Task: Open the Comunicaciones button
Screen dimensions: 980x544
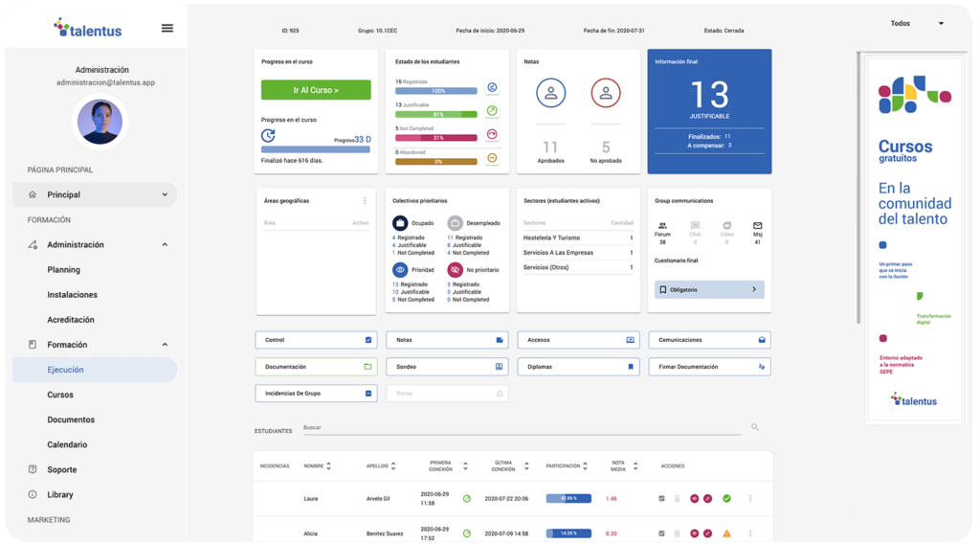Action: pos(709,340)
